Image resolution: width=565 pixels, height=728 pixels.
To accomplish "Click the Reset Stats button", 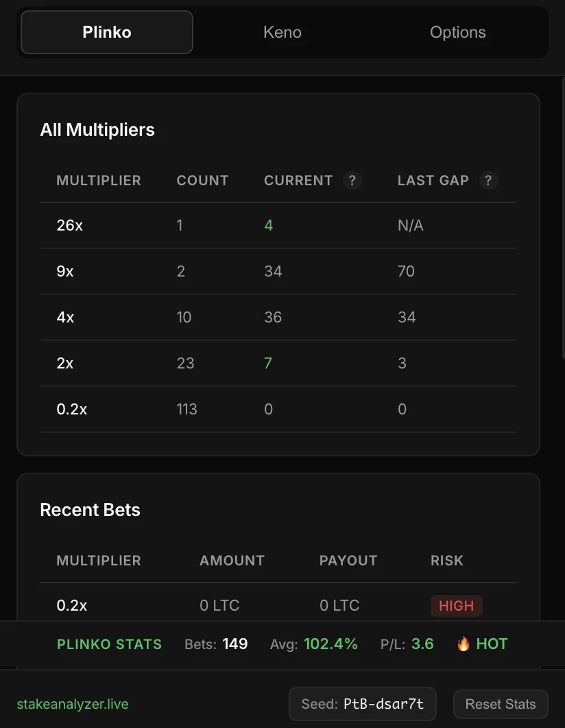I will pos(501,704).
